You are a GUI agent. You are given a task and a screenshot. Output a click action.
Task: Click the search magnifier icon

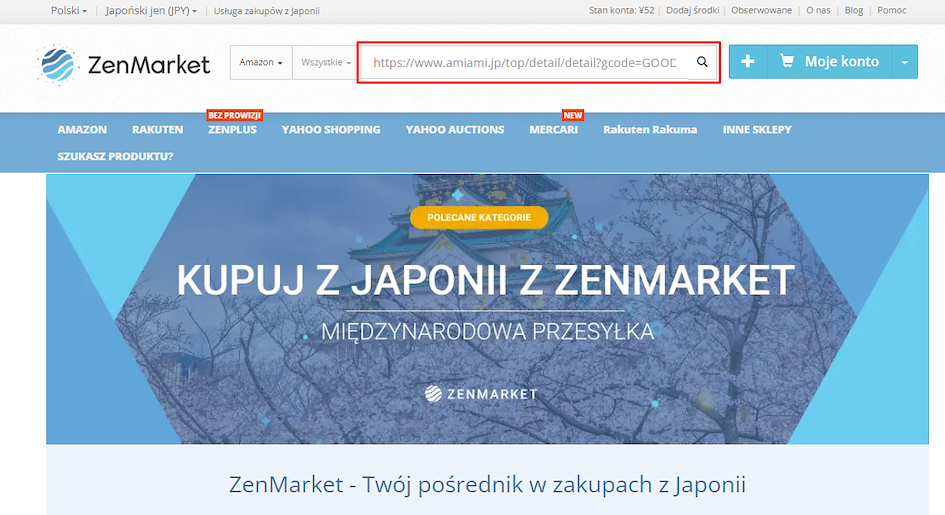pos(702,62)
